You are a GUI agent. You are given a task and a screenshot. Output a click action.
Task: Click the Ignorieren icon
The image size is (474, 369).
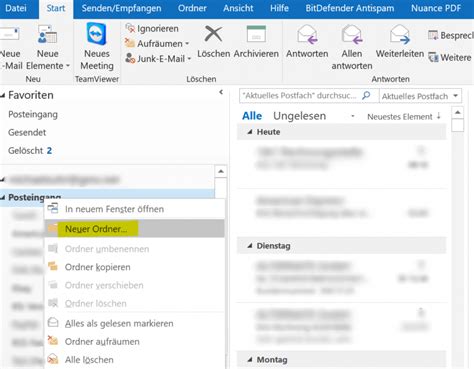pyautogui.click(x=130, y=28)
